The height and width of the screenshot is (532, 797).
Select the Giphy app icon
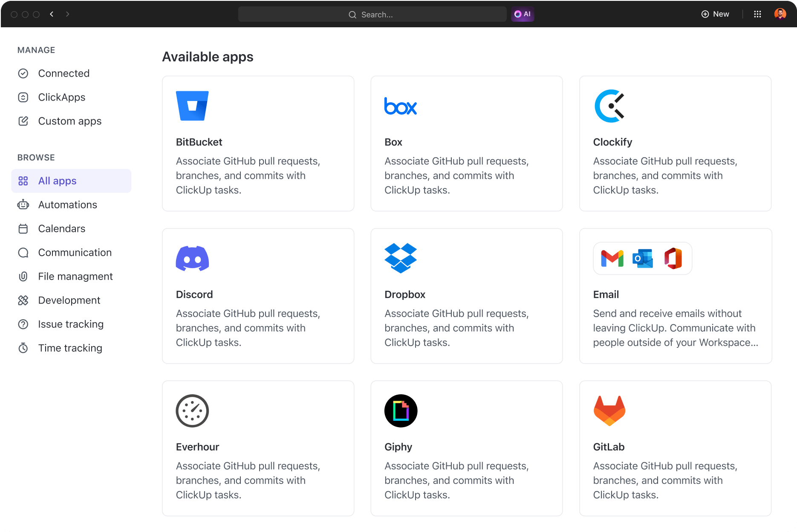401,410
